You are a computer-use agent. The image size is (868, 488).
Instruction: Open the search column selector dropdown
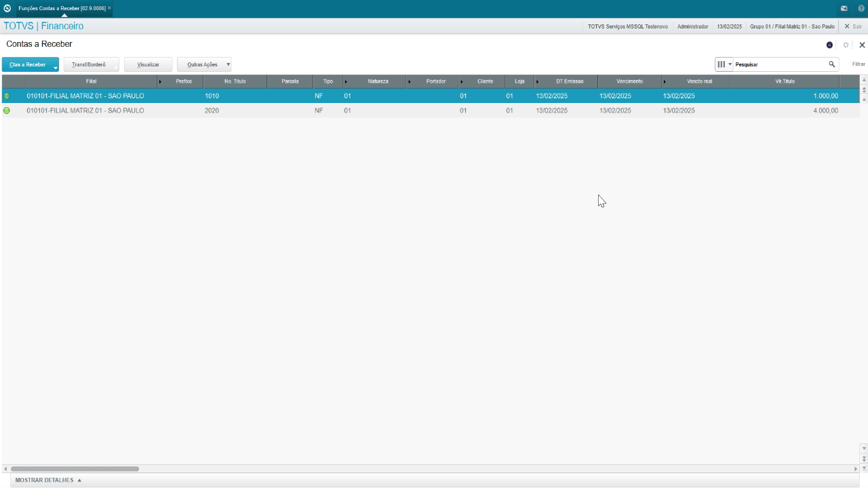[724, 64]
